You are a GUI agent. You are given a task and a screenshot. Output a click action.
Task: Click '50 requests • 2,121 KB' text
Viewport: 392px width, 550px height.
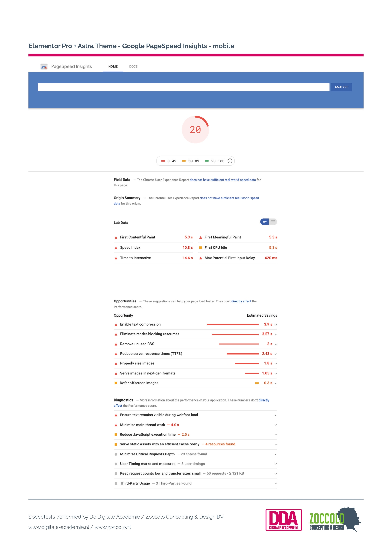point(225,473)
